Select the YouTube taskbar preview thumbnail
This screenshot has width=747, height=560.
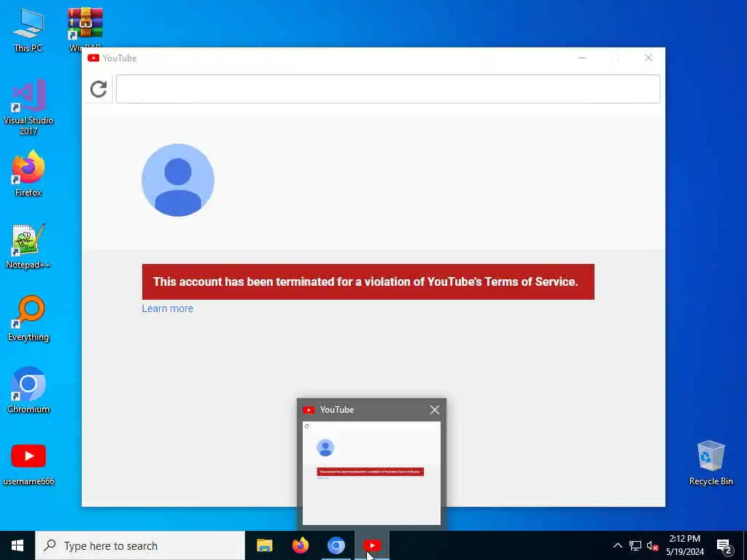click(371, 472)
